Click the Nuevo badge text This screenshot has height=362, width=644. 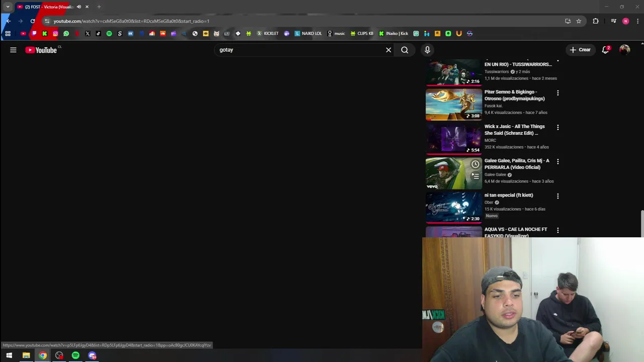point(492,216)
